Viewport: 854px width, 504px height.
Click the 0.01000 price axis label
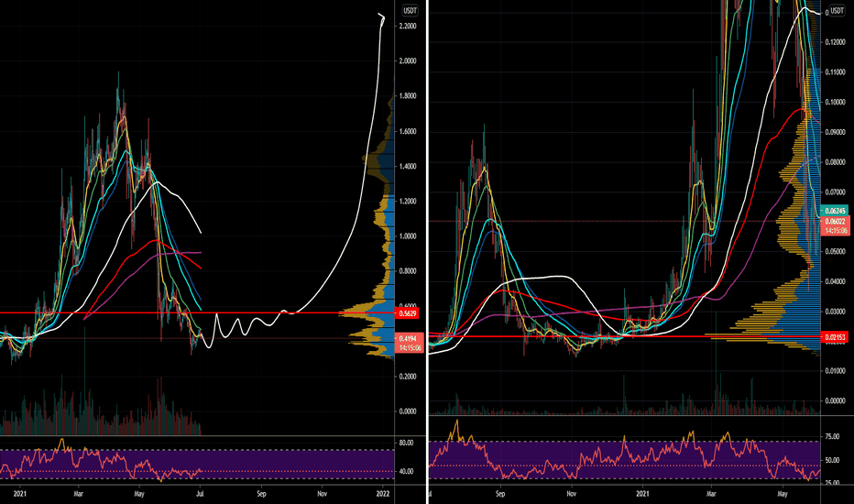click(836, 370)
